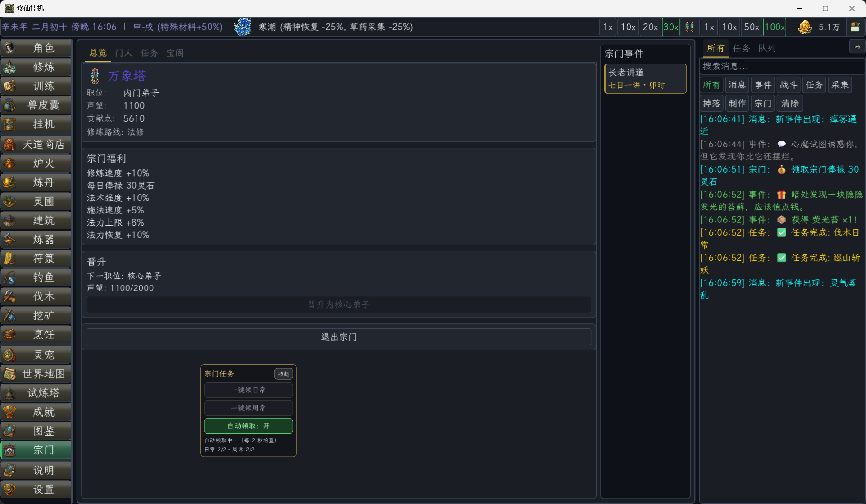Open the 炼丹 alchemy sidebar icon

point(10,182)
